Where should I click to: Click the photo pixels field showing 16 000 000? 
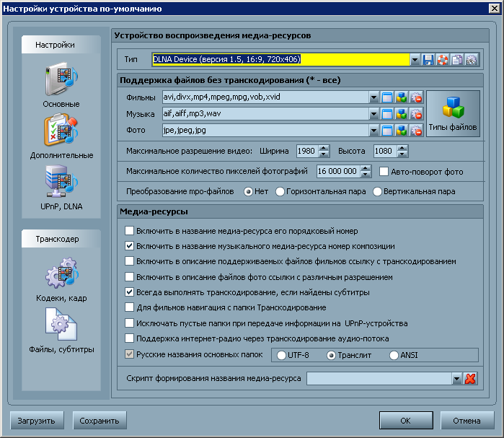click(338, 171)
